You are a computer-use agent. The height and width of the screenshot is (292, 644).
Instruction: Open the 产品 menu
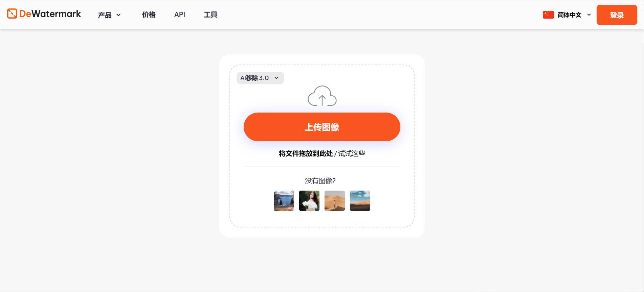coord(105,15)
